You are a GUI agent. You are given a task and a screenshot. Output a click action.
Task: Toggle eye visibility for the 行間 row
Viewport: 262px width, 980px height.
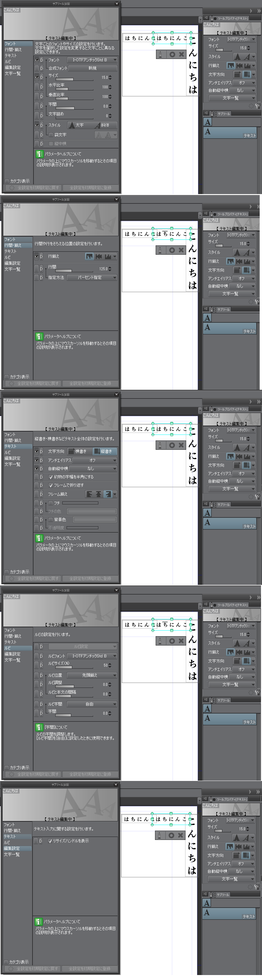36,269
